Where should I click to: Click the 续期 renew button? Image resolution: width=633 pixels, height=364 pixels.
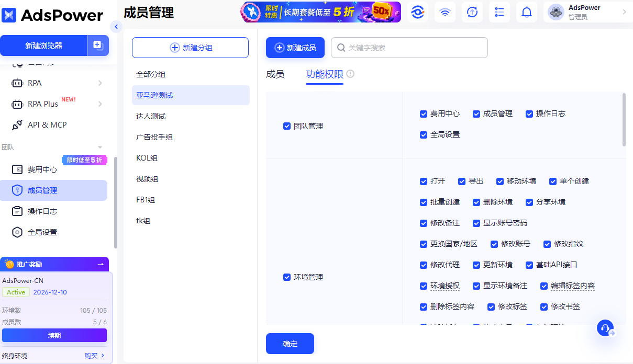[54, 335]
